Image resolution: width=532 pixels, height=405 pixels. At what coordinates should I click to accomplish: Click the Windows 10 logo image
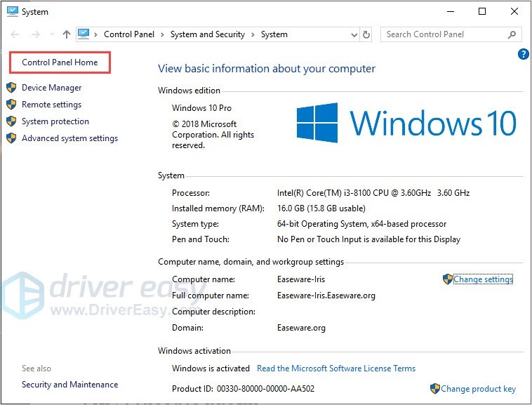(x=406, y=122)
